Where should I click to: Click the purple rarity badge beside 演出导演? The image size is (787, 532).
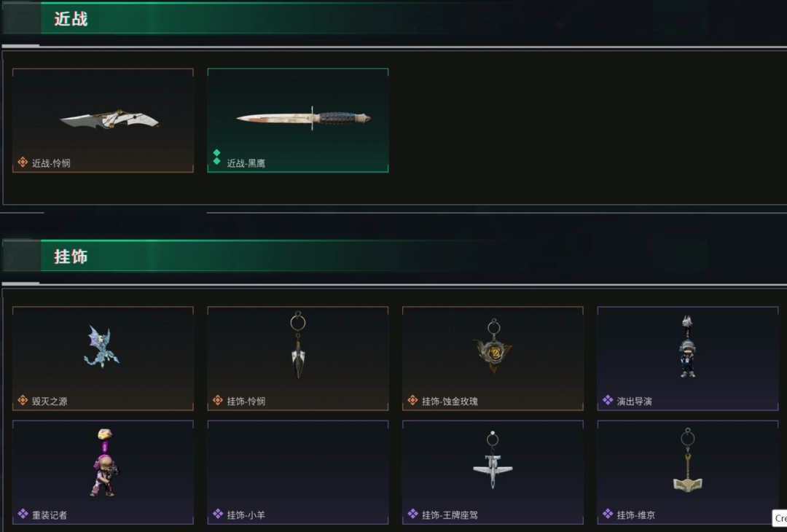point(608,400)
